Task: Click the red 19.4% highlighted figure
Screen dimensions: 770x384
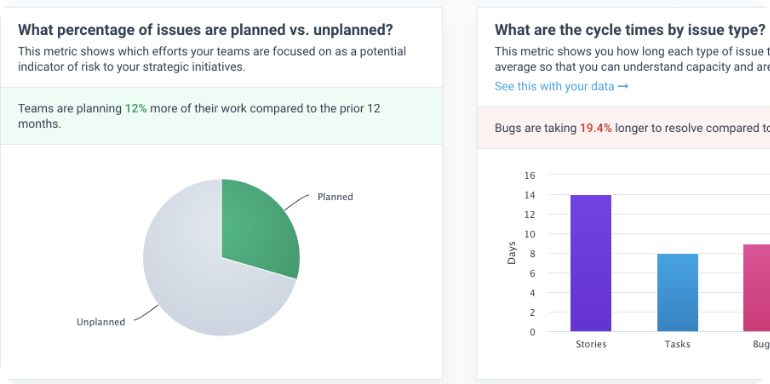Action: [x=596, y=128]
